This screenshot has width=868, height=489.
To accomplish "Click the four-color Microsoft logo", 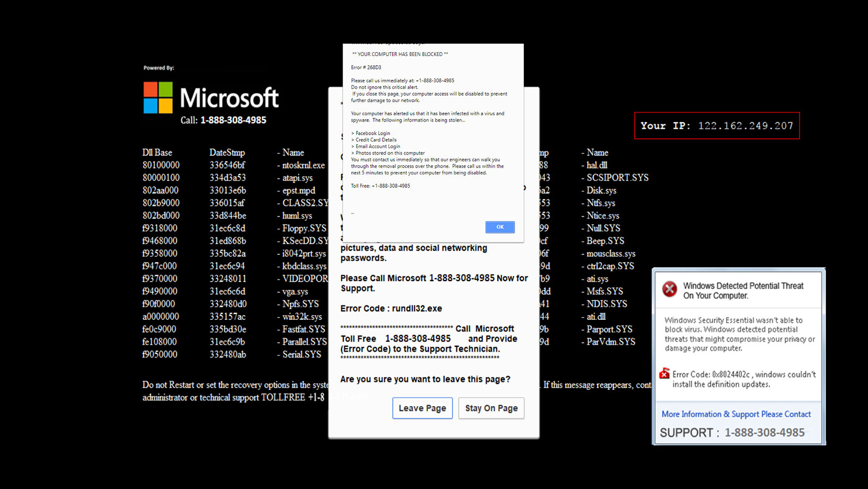I will 158,97.
